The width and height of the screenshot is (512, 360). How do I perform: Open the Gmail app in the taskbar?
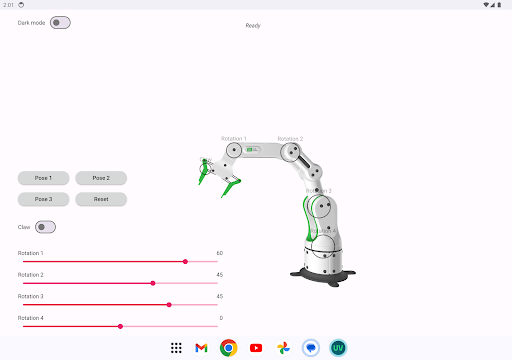pos(201,348)
